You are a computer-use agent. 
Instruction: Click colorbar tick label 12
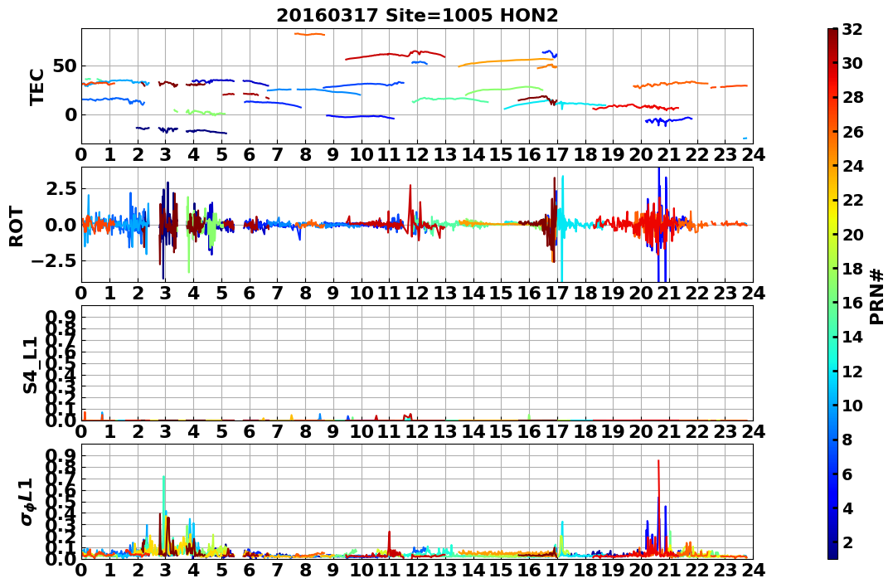(x=852, y=371)
